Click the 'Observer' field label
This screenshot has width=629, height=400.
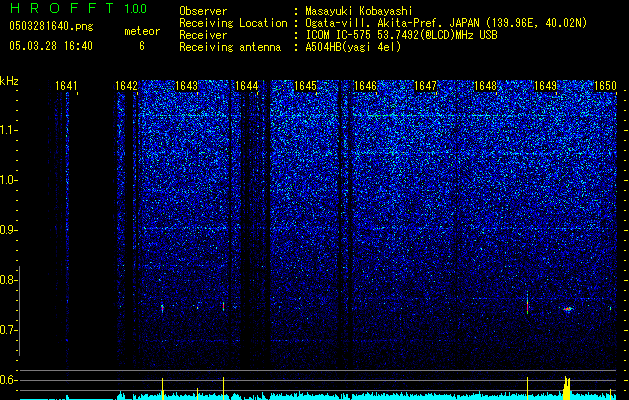pos(203,11)
